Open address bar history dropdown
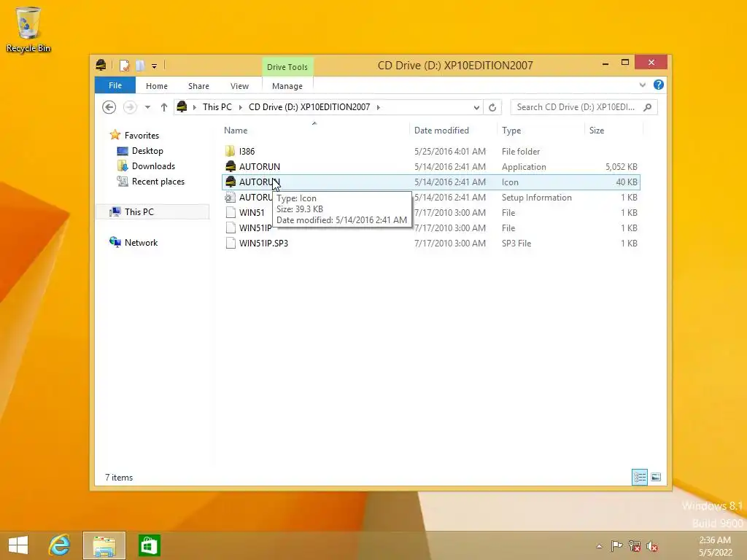The width and height of the screenshot is (747, 560). point(476,108)
